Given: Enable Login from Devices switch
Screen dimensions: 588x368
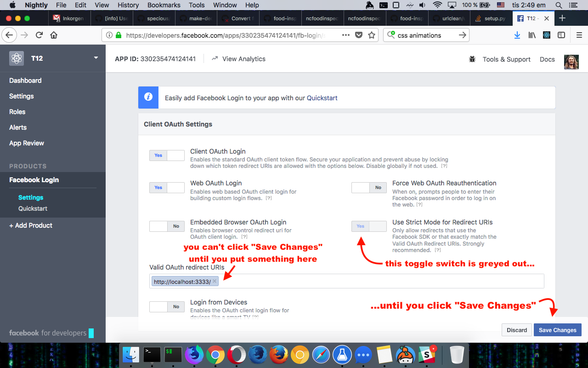Looking at the screenshot, I should [167, 306].
